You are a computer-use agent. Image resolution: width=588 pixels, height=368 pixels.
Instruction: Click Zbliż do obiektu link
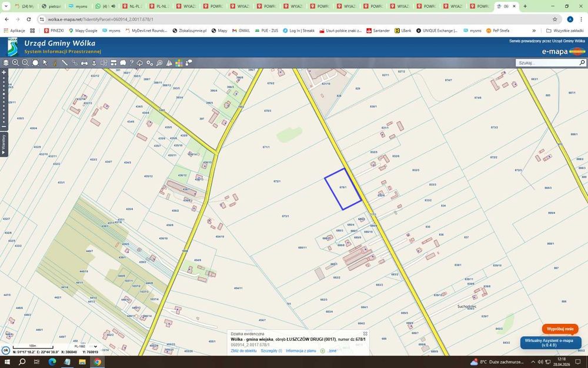(244, 351)
